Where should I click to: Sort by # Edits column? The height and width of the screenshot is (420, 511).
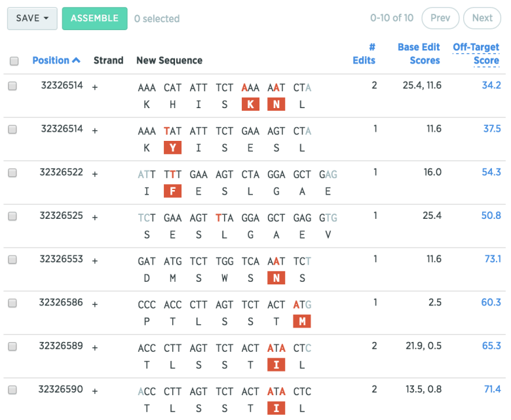(x=364, y=54)
